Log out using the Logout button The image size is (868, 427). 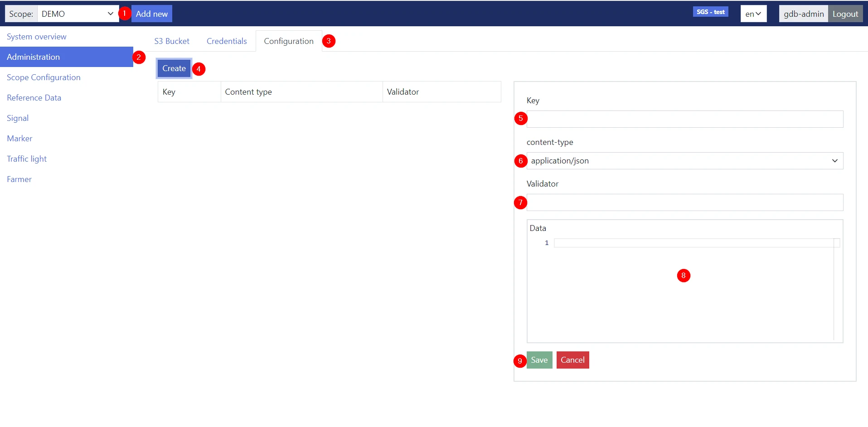click(845, 14)
